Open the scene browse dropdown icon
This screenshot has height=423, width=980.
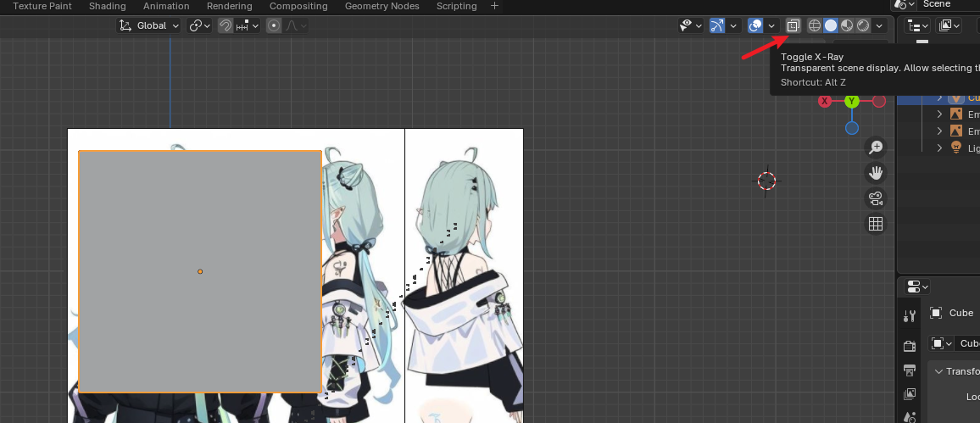[x=905, y=4]
